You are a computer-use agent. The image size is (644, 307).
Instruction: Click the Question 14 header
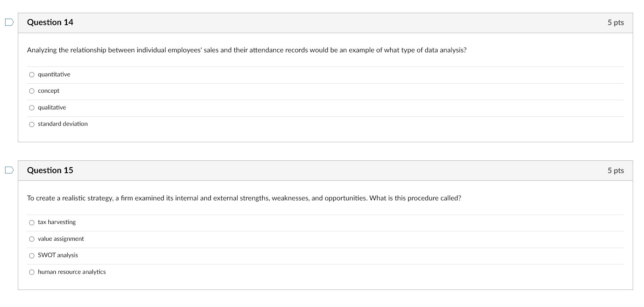[50, 22]
